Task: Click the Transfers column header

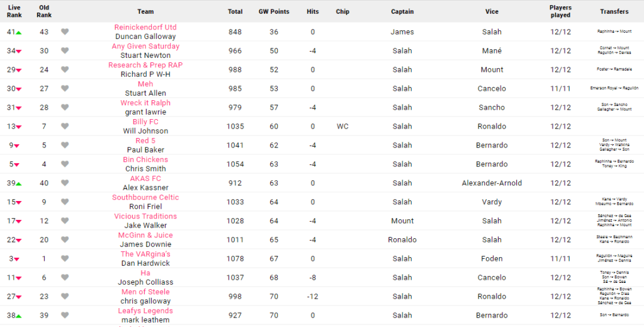Action: point(614,11)
